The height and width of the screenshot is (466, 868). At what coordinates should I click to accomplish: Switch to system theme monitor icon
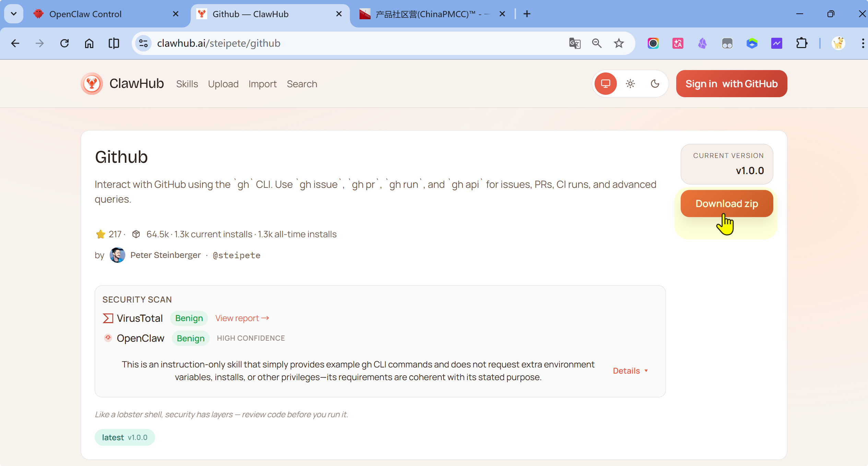[x=606, y=83]
